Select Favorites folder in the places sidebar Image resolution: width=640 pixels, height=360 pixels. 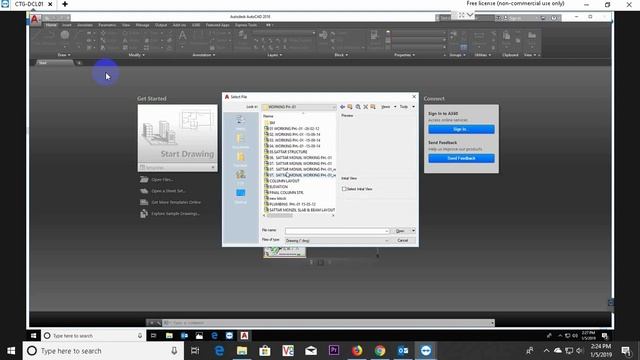240,159
